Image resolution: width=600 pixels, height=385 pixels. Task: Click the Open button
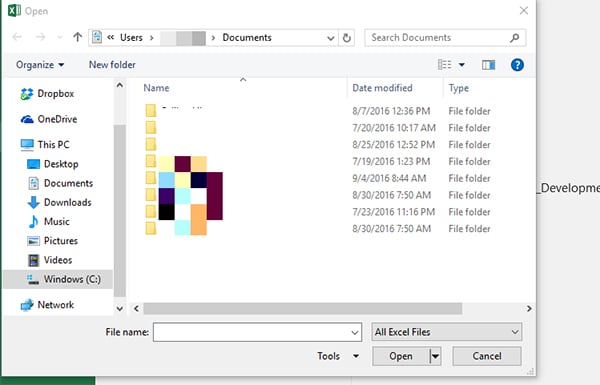tap(401, 356)
